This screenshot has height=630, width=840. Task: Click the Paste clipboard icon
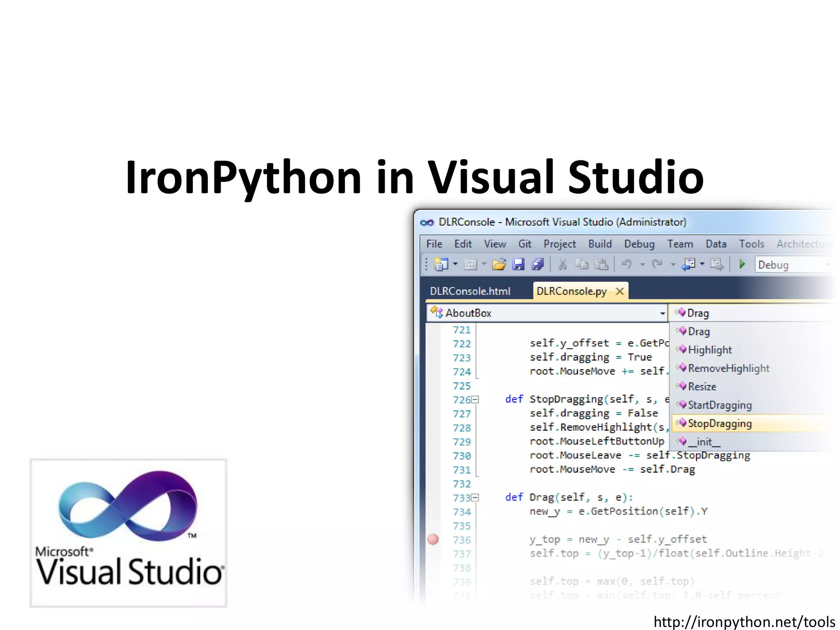click(x=601, y=265)
